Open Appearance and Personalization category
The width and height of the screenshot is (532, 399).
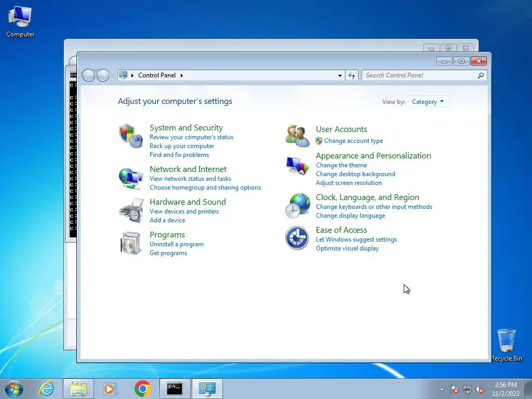click(x=374, y=156)
